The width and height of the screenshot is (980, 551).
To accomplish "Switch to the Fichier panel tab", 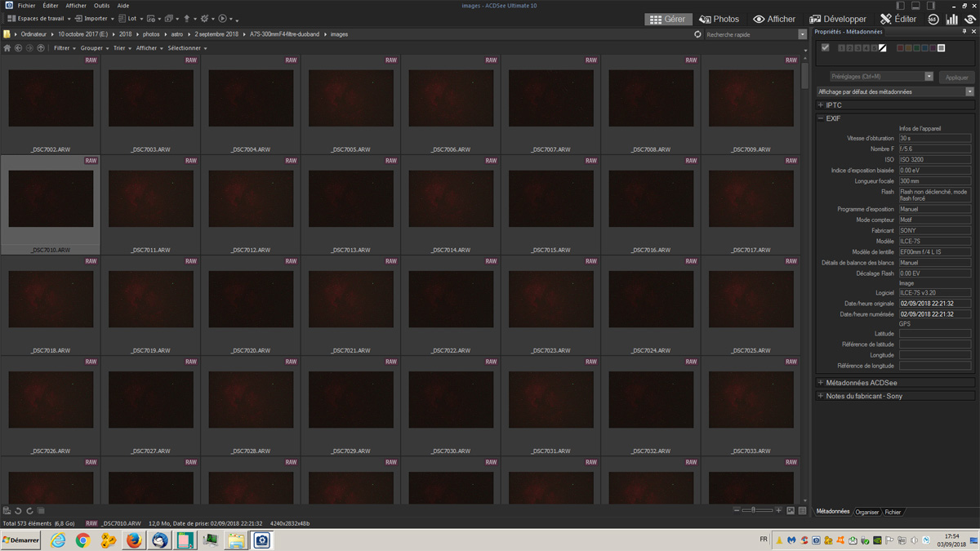I will click(x=893, y=512).
